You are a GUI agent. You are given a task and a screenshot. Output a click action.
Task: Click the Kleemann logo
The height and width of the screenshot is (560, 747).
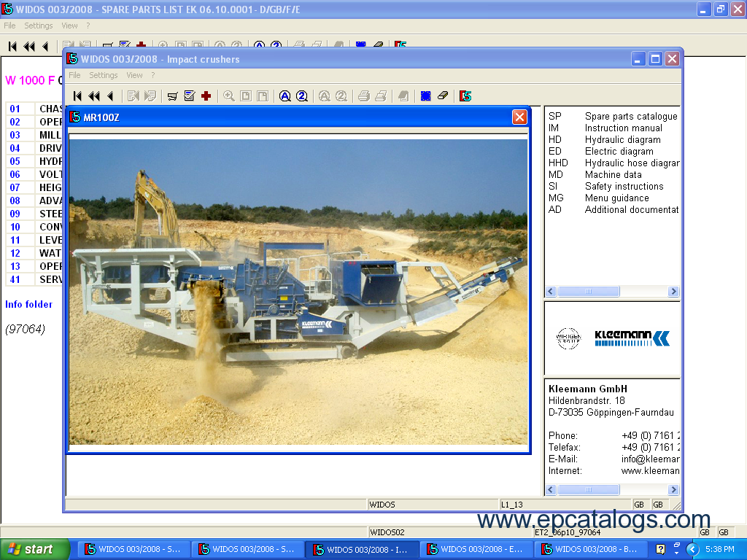click(632, 338)
